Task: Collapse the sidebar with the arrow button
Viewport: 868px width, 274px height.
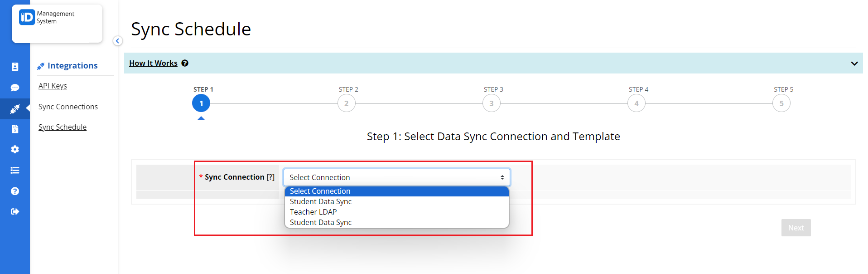Action: (117, 41)
